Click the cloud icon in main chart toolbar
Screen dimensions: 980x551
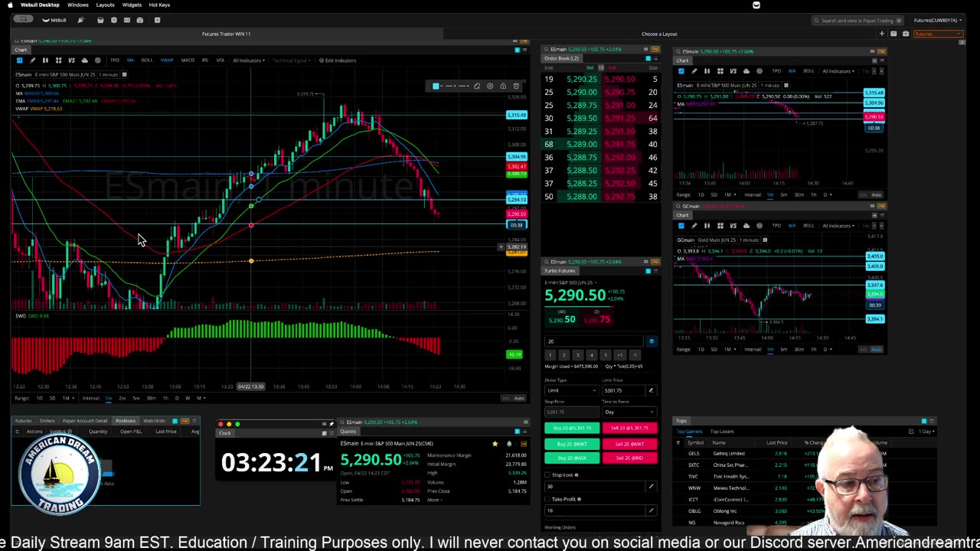coord(85,60)
